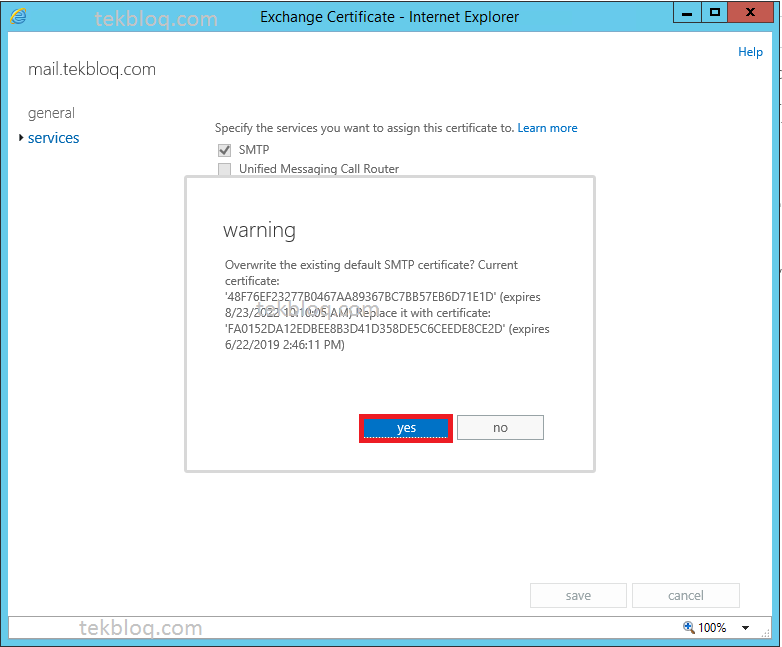Click the window resize grip in status bar
Screen dimensions: 782x647
(x=766, y=633)
